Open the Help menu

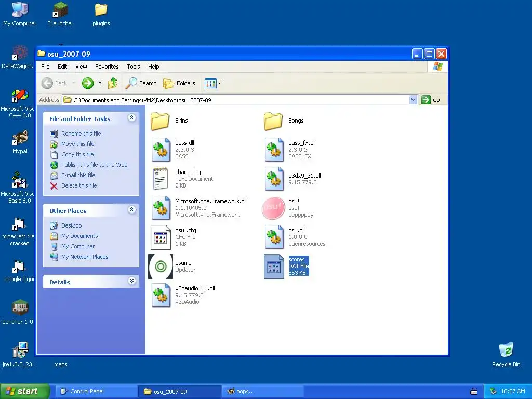153,66
